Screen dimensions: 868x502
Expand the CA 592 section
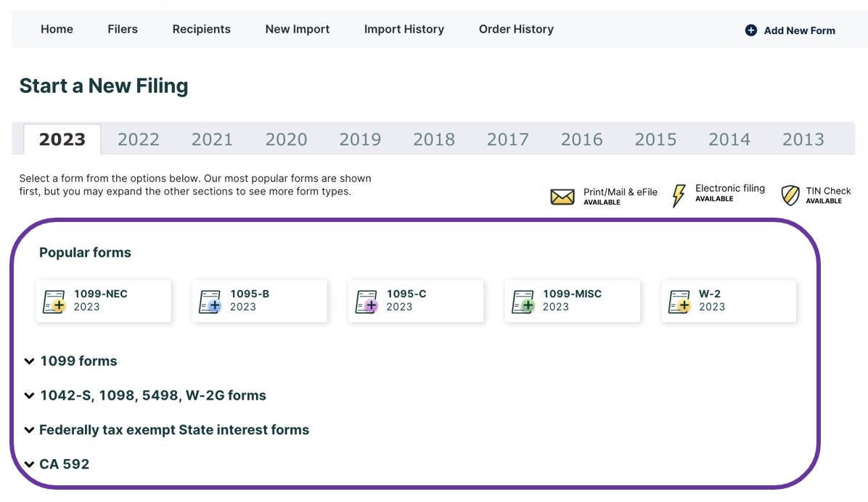64,464
